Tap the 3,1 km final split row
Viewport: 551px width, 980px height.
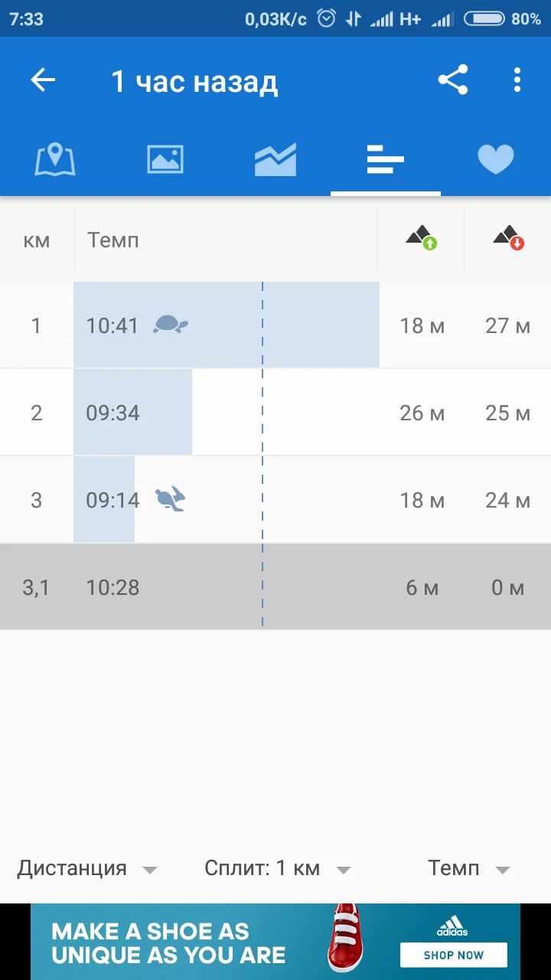click(275, 587)
